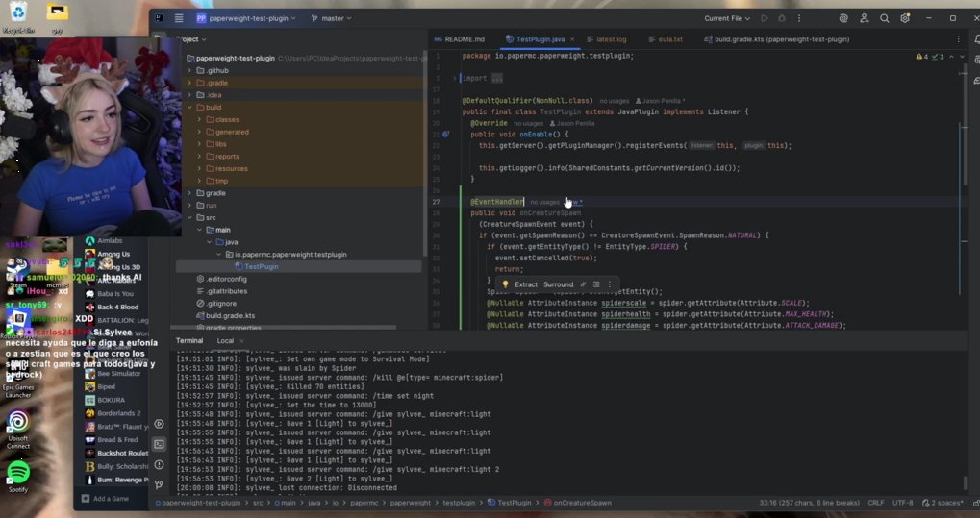Switch to the eula.txt tab
The width and height of the screenshot is (980, 518).
coord(665,39)
